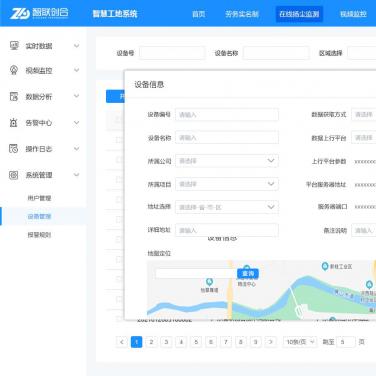376x376 pixels.
Task: Open the 地址选择 province-city-district dropdown
Action: coord(227,207)
